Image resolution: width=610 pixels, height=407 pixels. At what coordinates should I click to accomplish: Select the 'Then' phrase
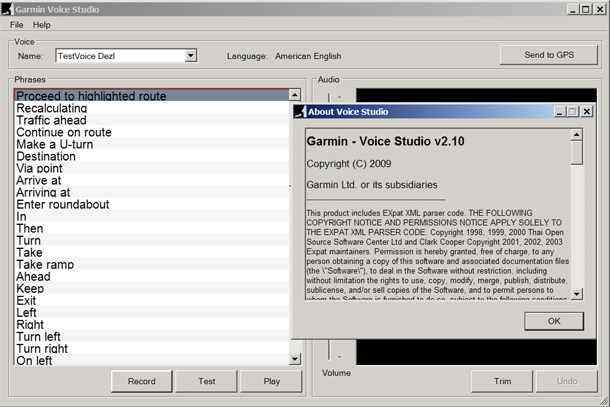(151, 228)
